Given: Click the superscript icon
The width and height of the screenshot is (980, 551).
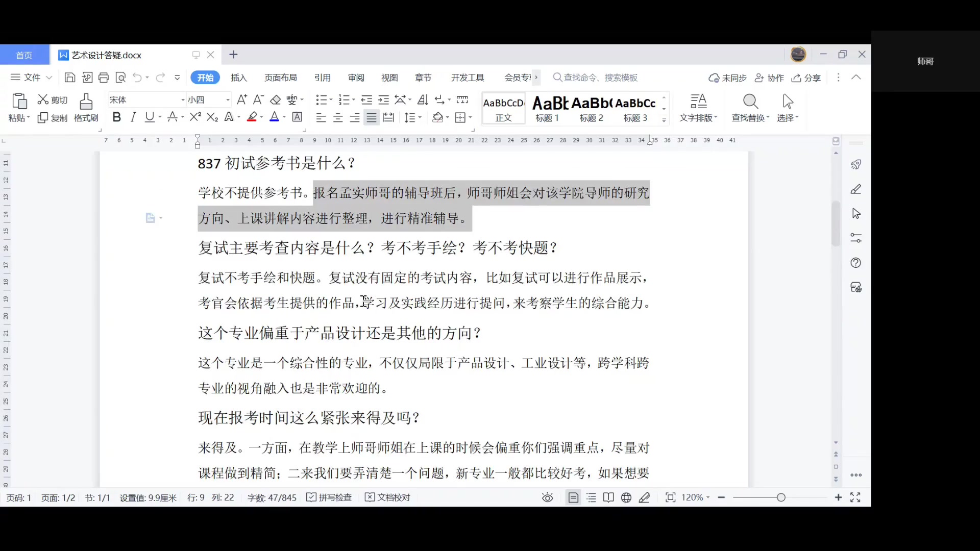Looking at the screenshot, I should 194,117.
